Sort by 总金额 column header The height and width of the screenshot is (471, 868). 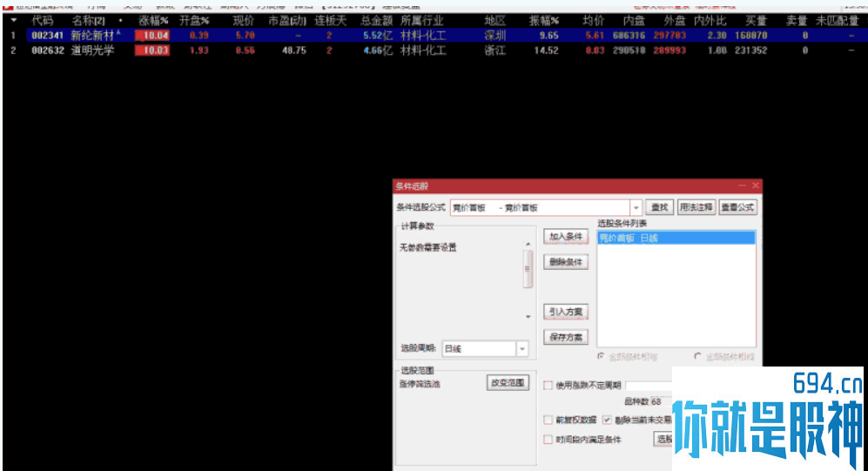[x=376, y=21]
